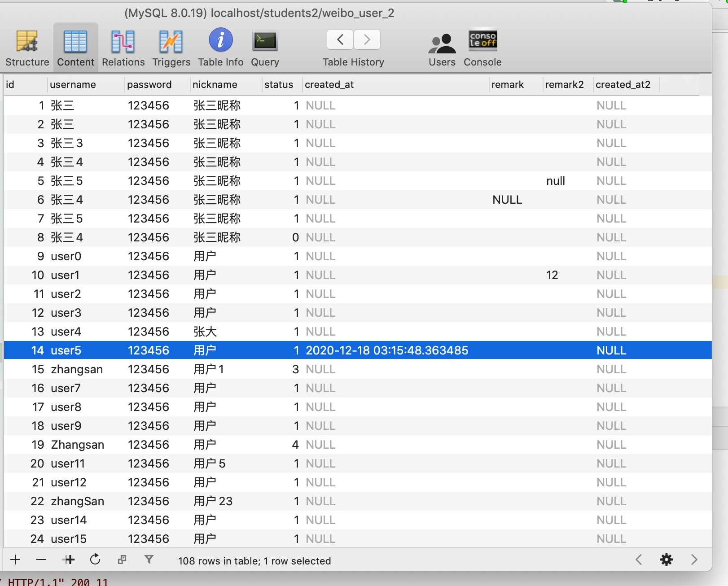The image size is (728, 586).
Task: Click '108 rows in table' status text
Action: coord(218,561)
